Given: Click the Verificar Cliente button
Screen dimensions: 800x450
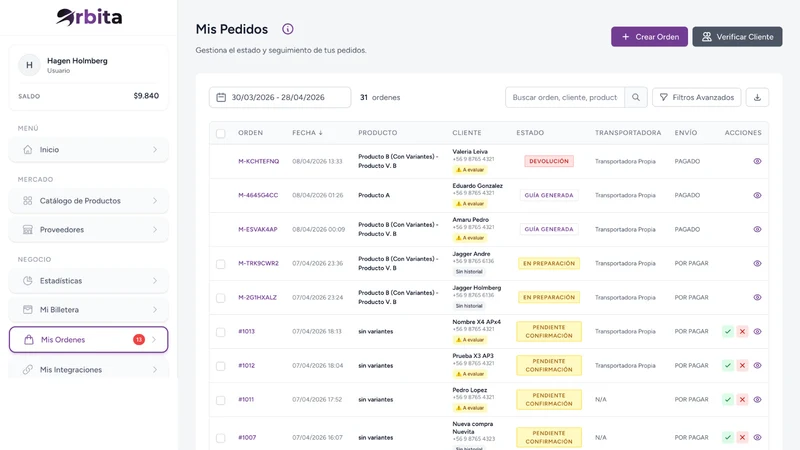Looking at the screenshot, I should (737, 37).
